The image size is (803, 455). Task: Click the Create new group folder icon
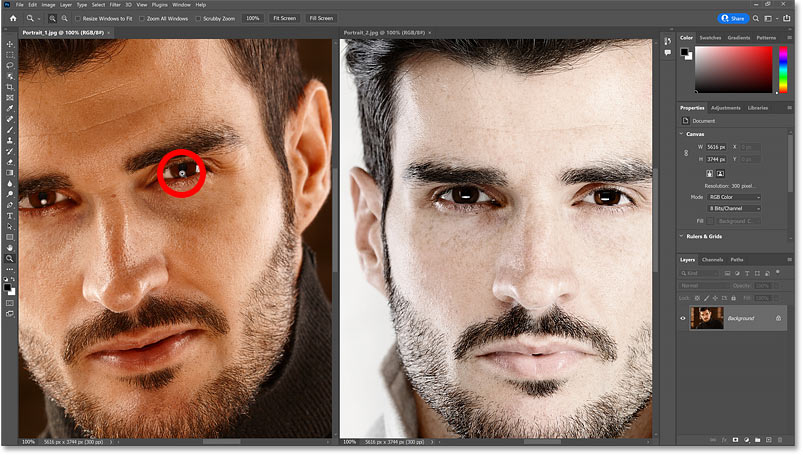pos(757,440)
